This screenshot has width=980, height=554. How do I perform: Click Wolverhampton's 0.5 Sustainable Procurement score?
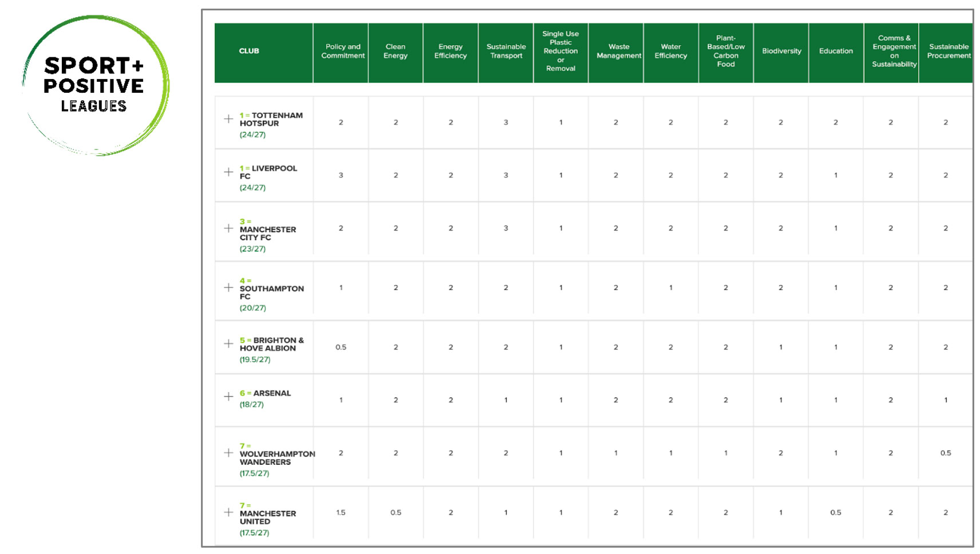pos(945,453)
